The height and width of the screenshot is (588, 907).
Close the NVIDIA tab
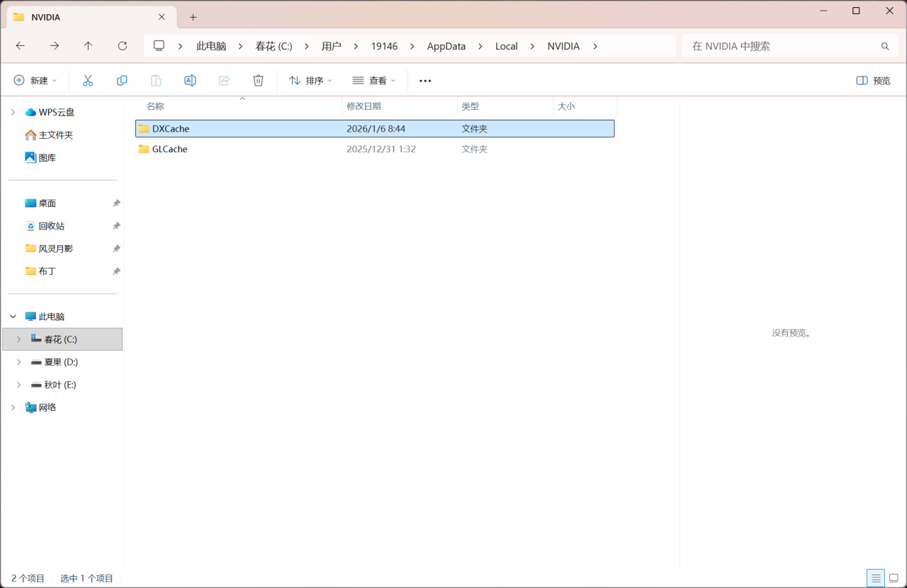tap(162, 17)
